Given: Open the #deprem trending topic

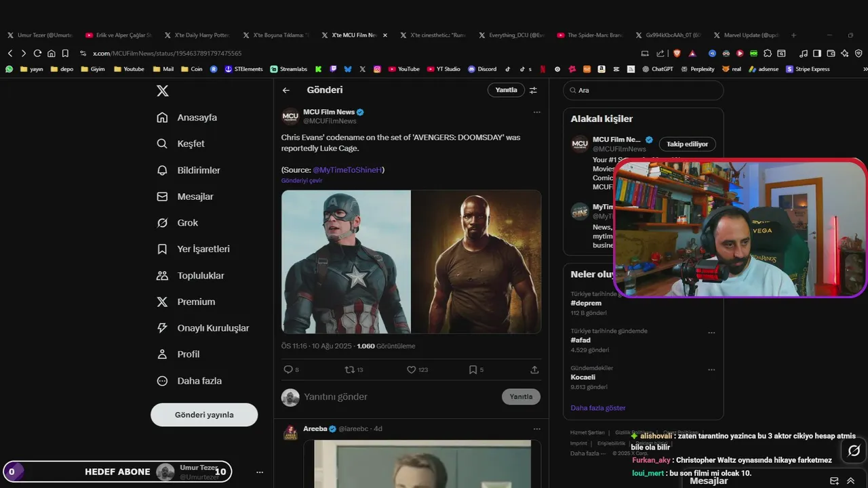Looking at the screenshot, I should 586,303.
